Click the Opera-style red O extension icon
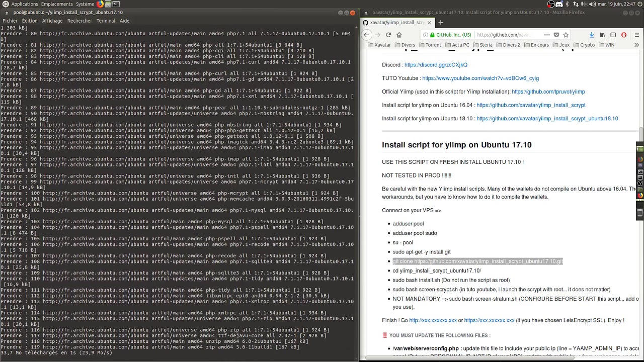The image size is (644, 362). tap(624, 35)
